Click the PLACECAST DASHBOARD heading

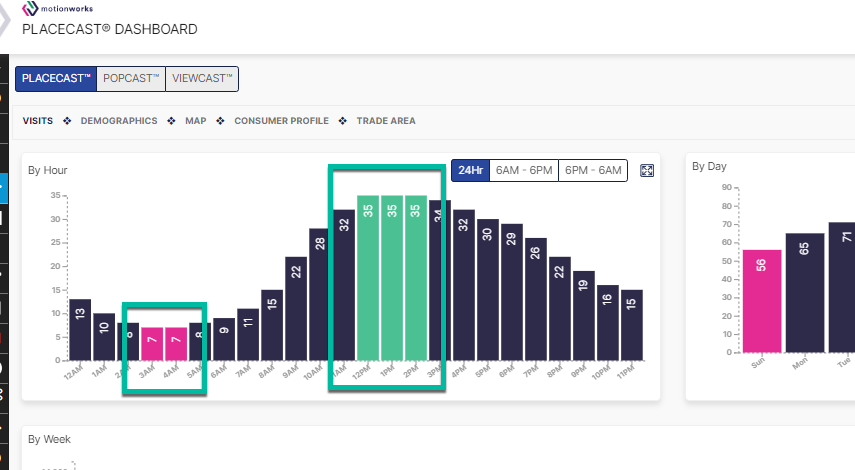tap(110, 29)
